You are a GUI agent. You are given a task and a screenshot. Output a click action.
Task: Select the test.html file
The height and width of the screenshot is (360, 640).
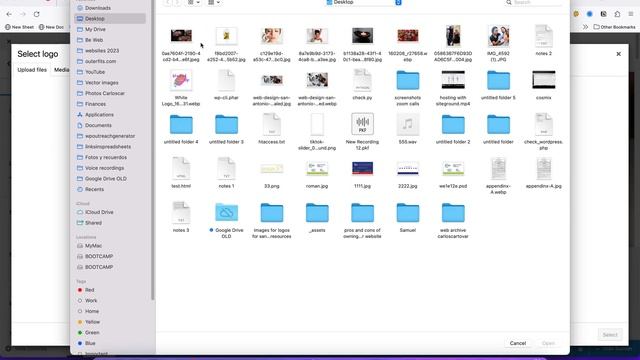tap(181, 168)
